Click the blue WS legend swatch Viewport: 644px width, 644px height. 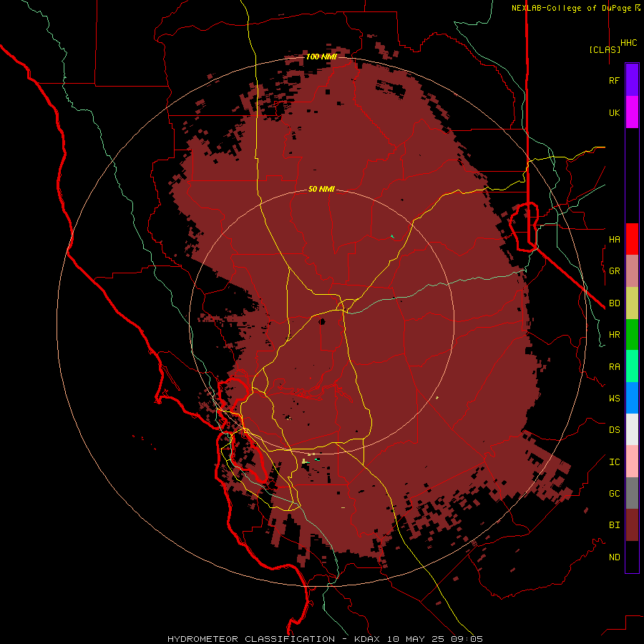pyautogui.click(x=632, y=398)
